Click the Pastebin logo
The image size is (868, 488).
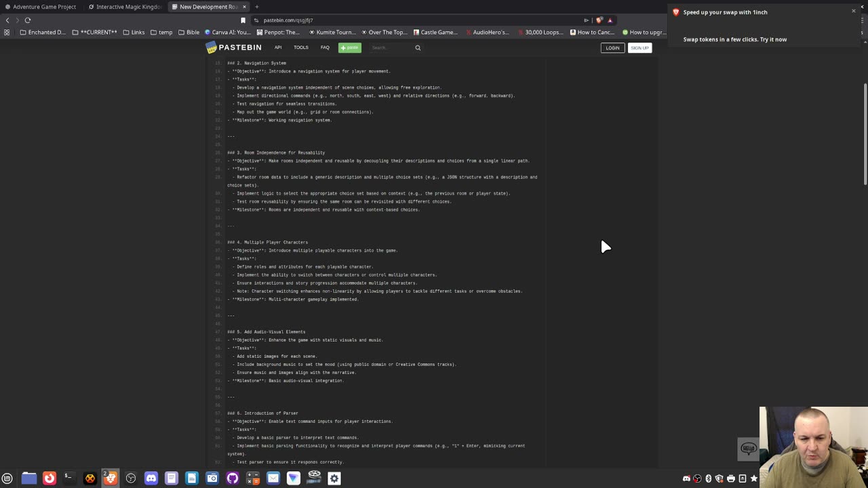pos(234,47)
